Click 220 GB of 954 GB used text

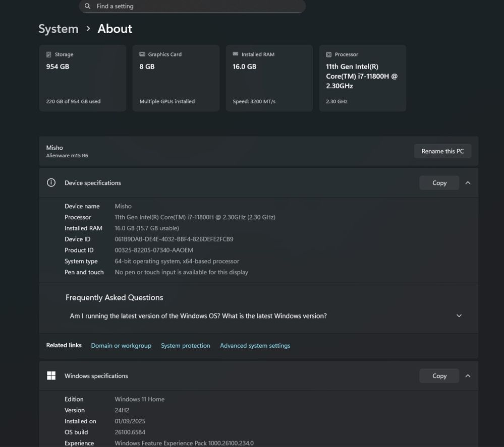(73, 101)
